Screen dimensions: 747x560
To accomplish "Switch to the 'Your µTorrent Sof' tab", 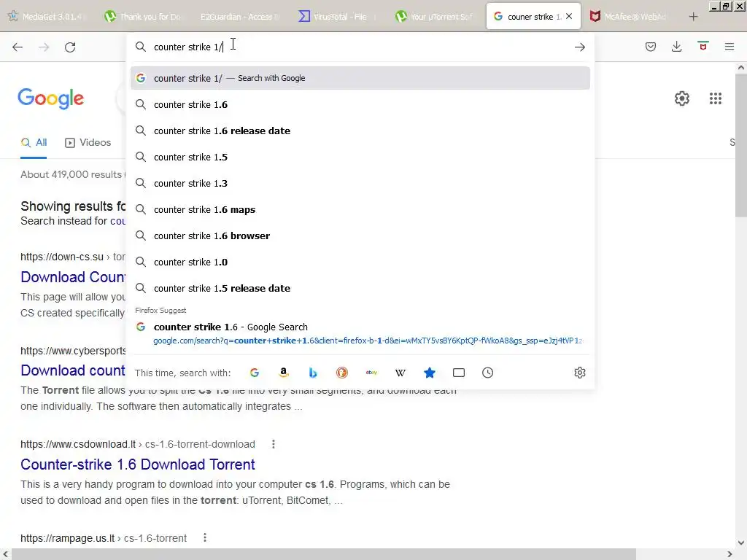I will pyautogui.click(x=433, y=17).
